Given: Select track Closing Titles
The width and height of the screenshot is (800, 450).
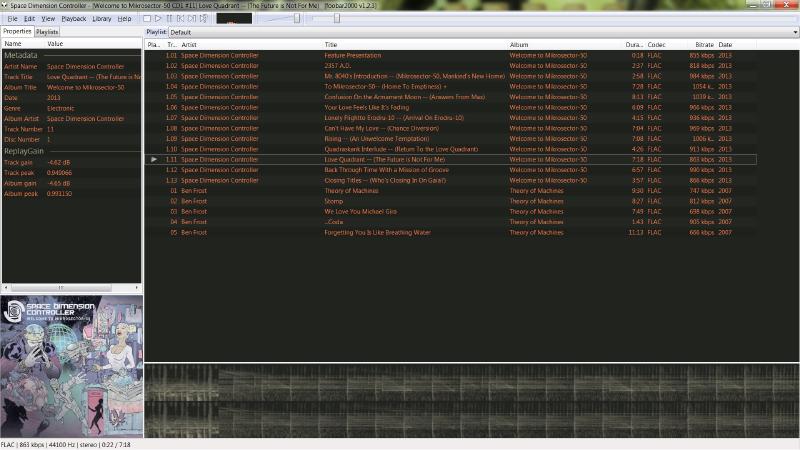Looking at the screenshot, I should tap(451, 181).
